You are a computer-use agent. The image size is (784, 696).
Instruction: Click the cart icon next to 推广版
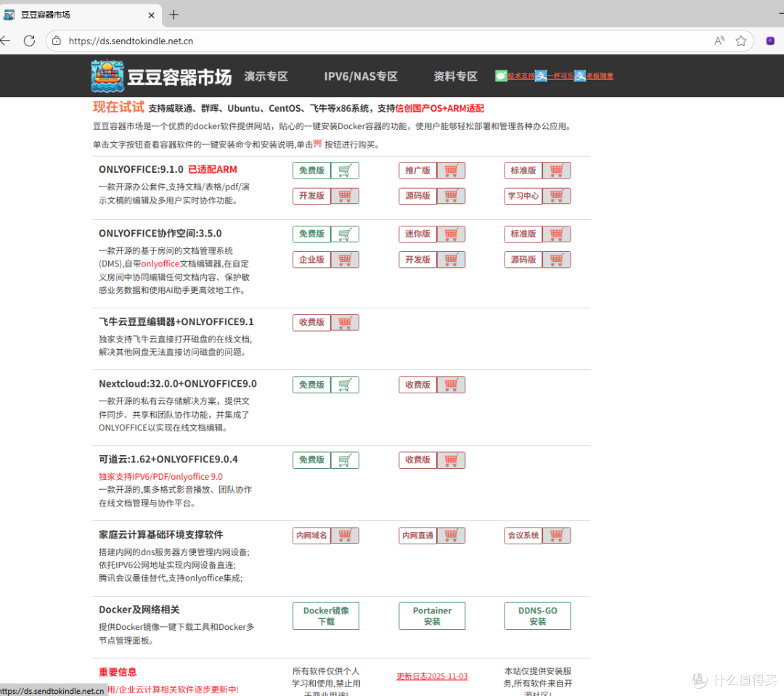pos(451,171)
